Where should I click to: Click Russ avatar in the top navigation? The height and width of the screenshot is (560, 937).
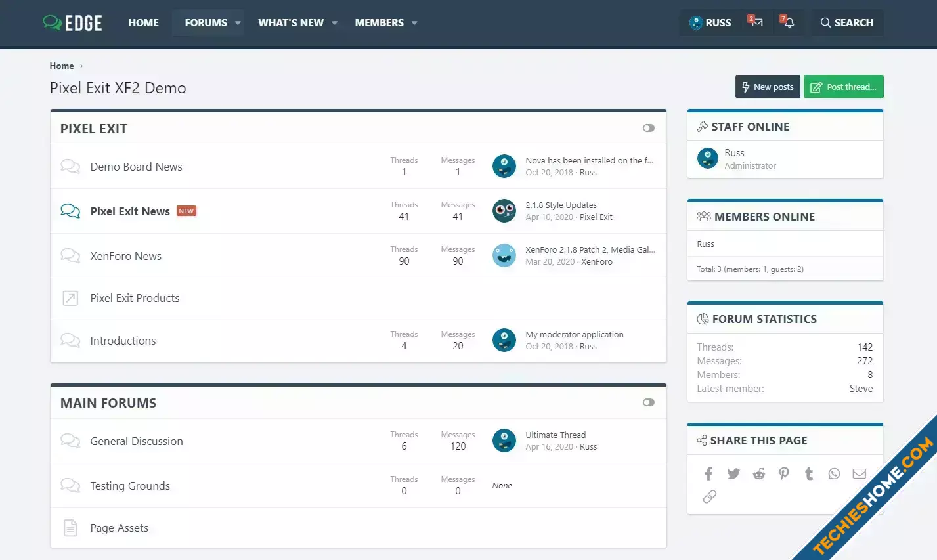696,22
